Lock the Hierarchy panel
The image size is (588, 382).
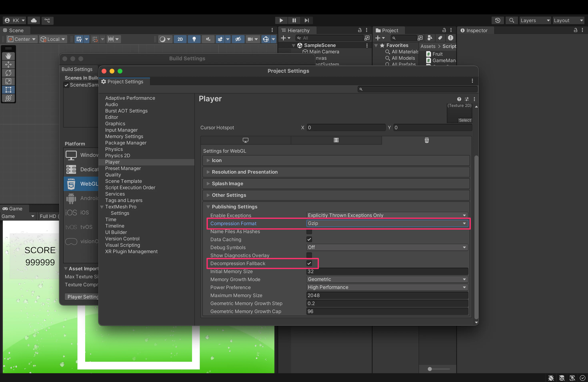(x=360, y=30)
